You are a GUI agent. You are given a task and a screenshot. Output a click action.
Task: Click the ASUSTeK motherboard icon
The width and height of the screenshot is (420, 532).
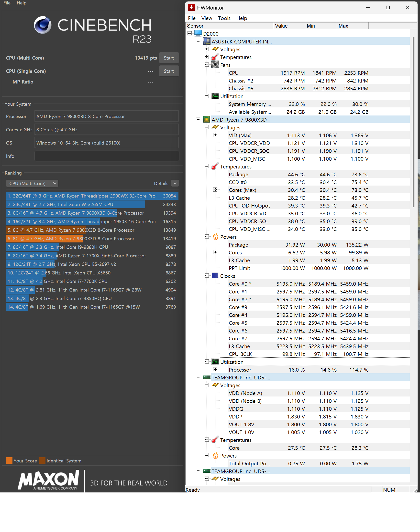207,42
